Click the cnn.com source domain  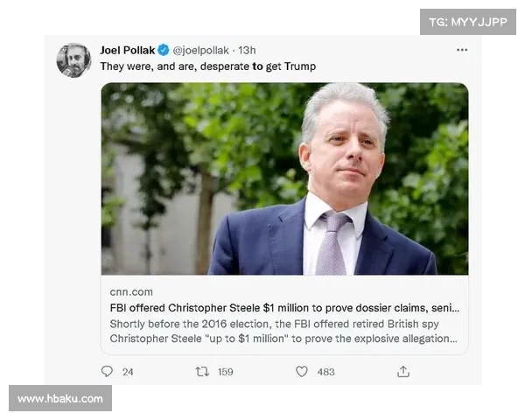pos(132,291)
